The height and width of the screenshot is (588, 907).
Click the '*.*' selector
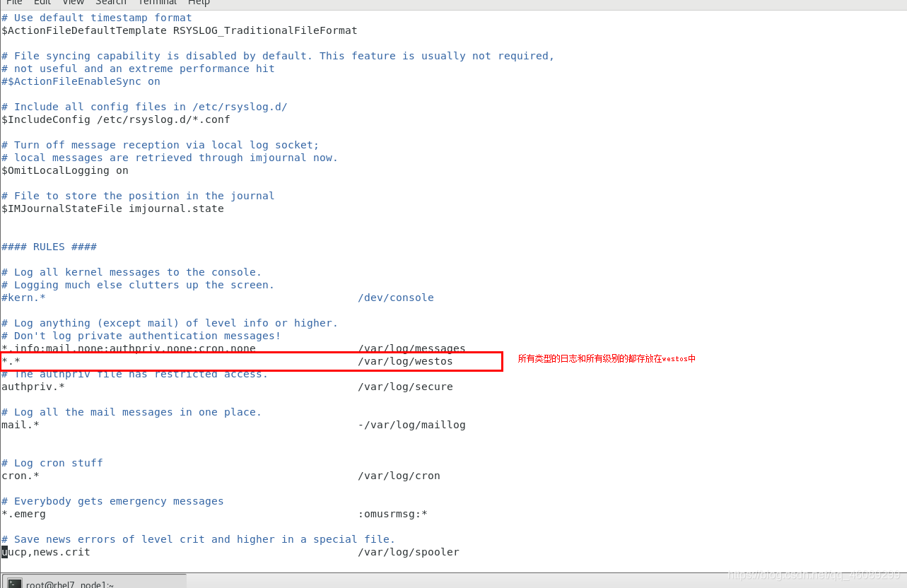pos(11,361)
